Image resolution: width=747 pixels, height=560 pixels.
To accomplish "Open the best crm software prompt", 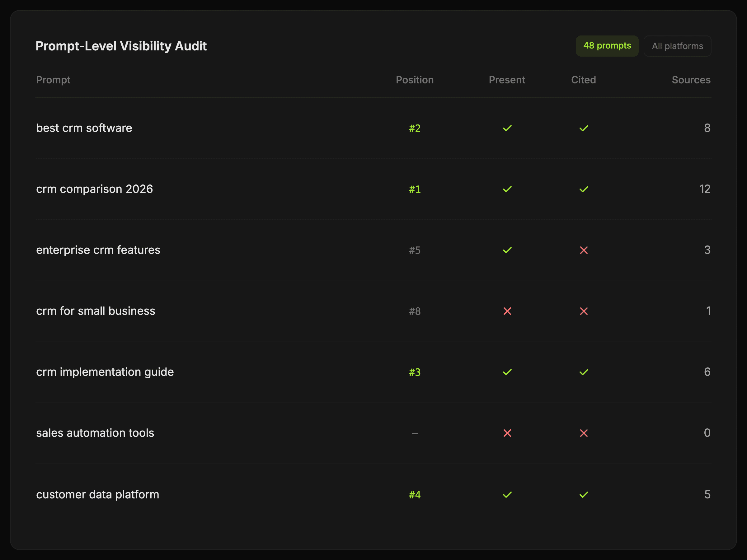I will 84,128.
